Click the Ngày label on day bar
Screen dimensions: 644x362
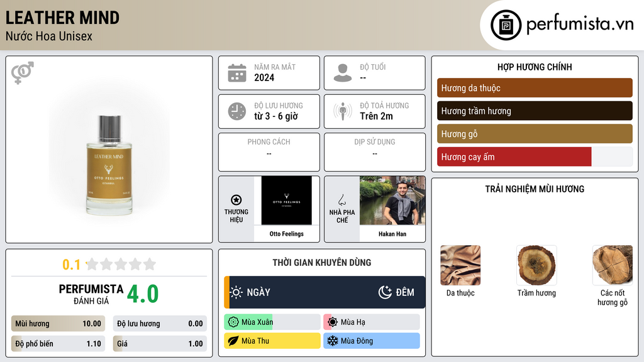pyautogui.click(x=258, y=292)
